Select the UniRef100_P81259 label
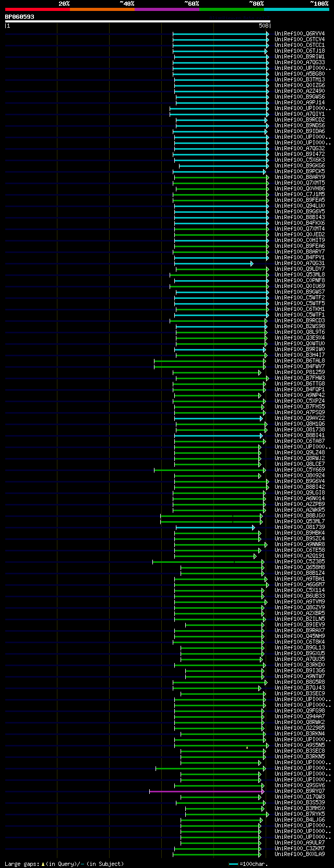The width and height of the screenshot is (334, 868). tap(300, 372)
